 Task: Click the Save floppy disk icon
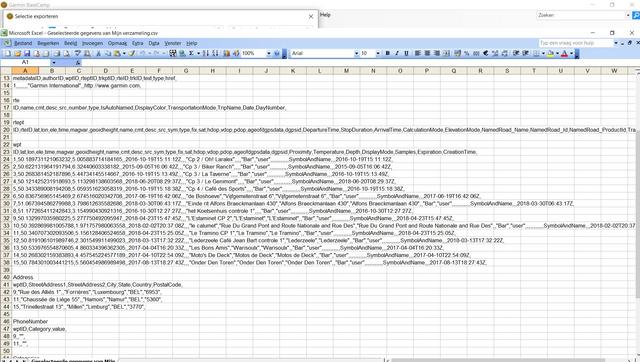pyautogui.click(x=27, y=53)
